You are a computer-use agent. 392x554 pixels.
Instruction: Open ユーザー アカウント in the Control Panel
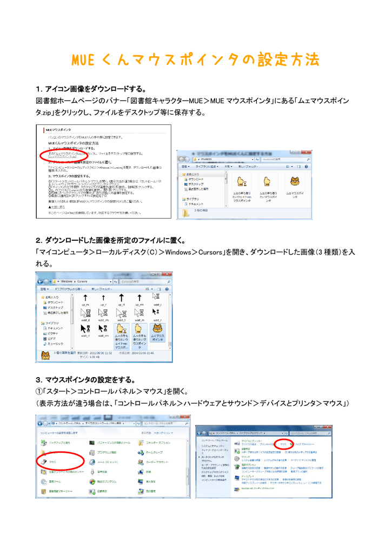pyautogui.click(x=153, y=462)
